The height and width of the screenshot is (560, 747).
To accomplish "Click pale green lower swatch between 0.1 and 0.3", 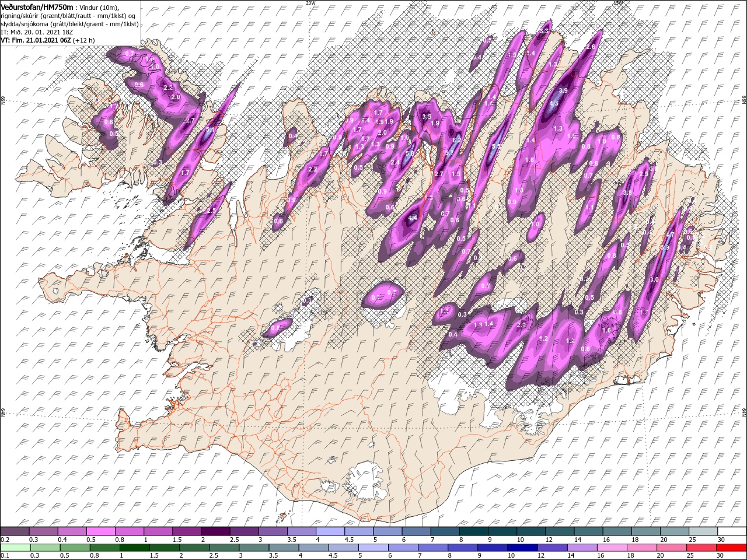I will point(15,547).
